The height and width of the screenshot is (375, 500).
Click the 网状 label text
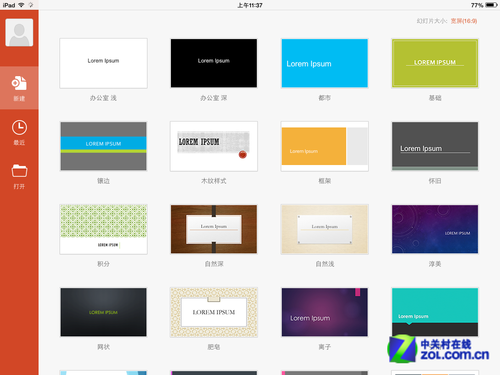pyautogui.click(x=103, y=347)
